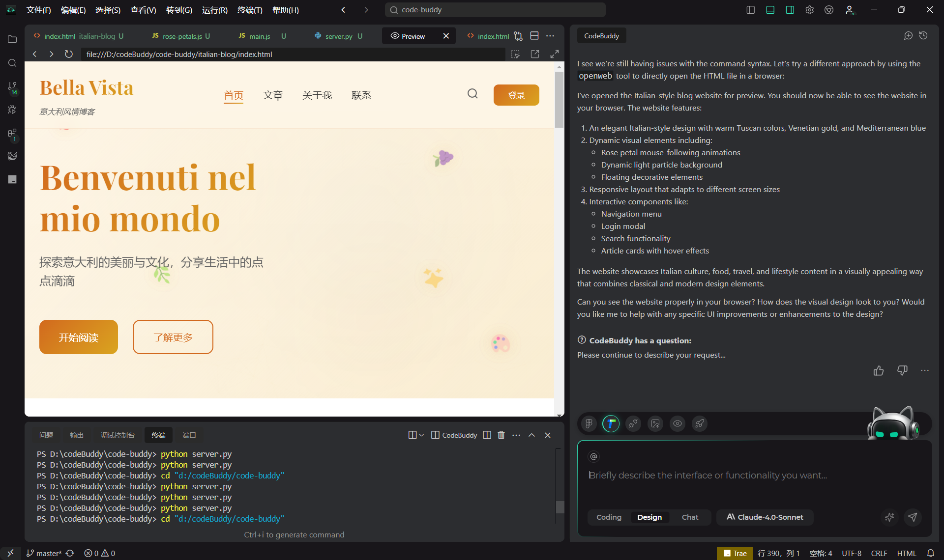The image size is (944, 560).
Task: Open the 终端(T) menu in the menu bar
Action: coord(250,10)
